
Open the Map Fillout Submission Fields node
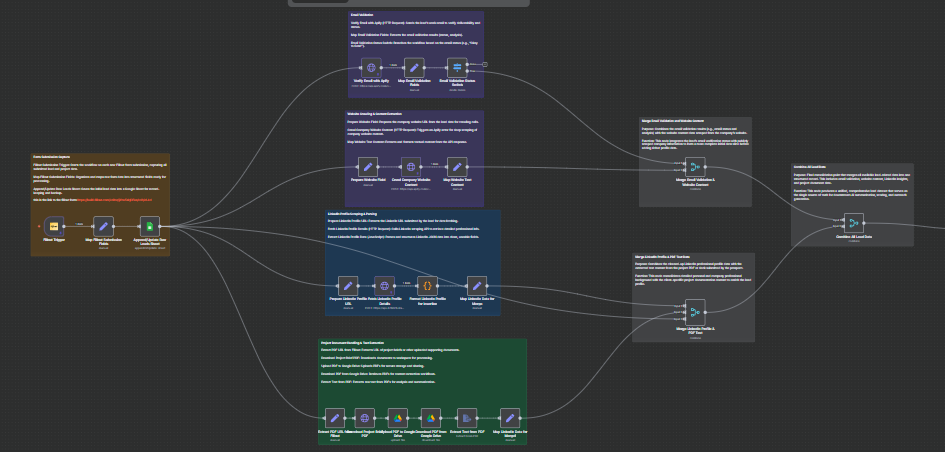tap(103, 227)
